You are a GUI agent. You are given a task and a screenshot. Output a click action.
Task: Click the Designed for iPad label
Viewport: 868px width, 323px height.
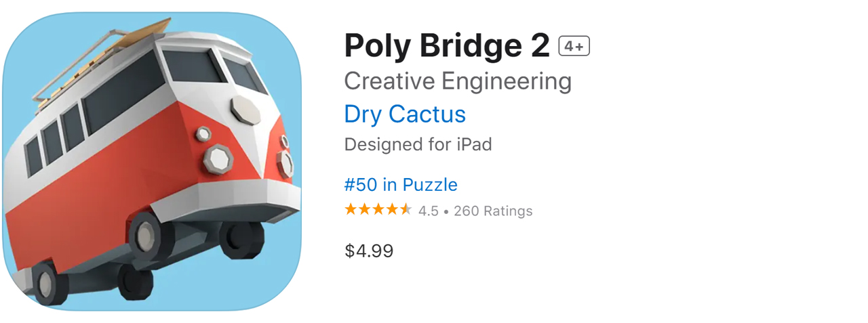click(418, 144)
